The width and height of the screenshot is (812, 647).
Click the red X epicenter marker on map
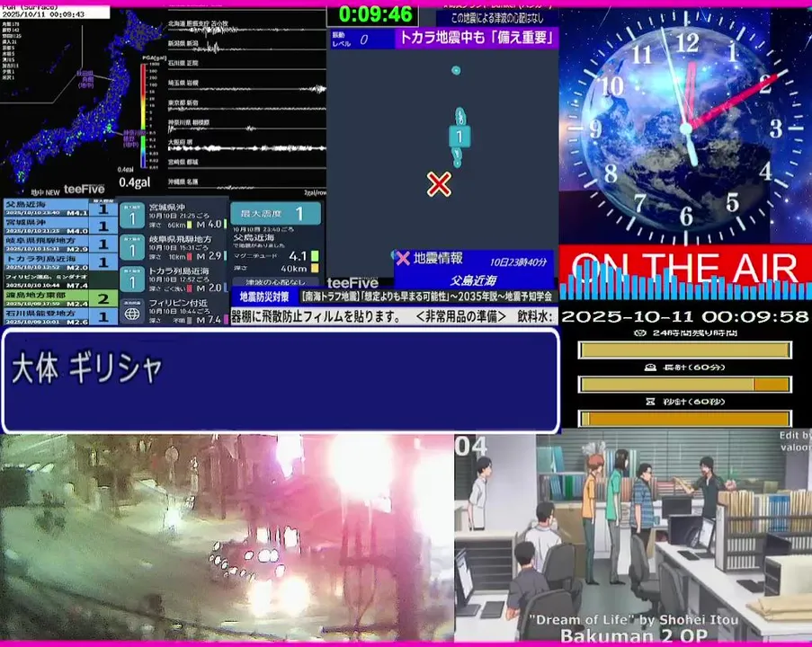(x=439, y=184)
